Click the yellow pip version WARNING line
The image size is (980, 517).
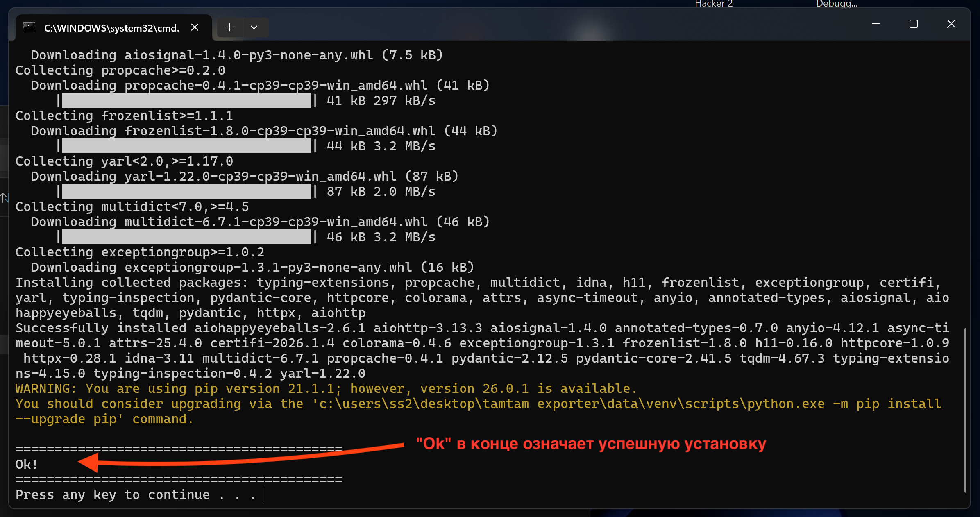326,388
